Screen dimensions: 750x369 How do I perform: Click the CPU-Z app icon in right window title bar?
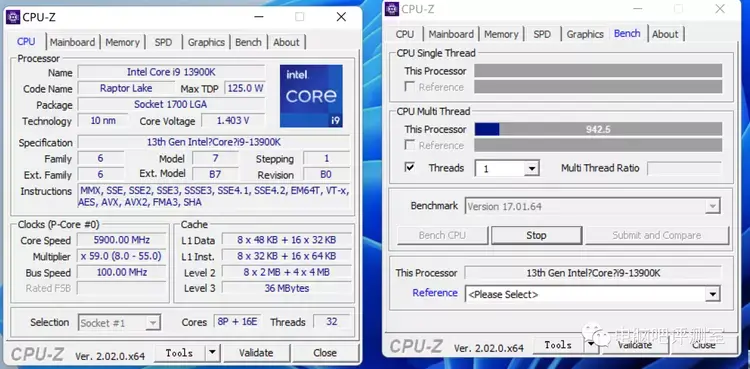tap(392, 9)
